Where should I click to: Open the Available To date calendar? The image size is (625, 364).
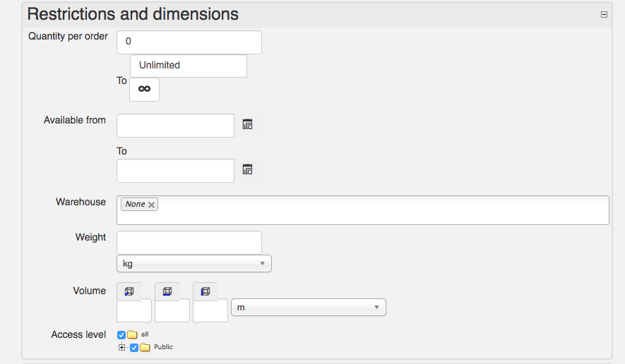tap(247, 169)
